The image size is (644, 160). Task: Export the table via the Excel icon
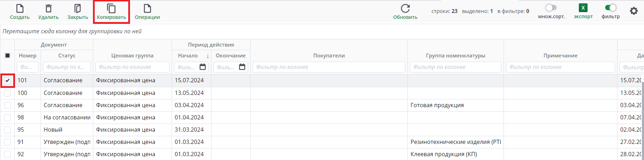click(x=583, y=8)
